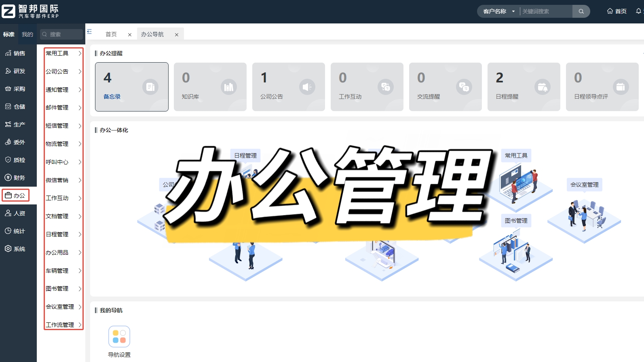Click the 知识库 knowledge base card icon
This screenshot has height=362, width=644.
(229, 87)
